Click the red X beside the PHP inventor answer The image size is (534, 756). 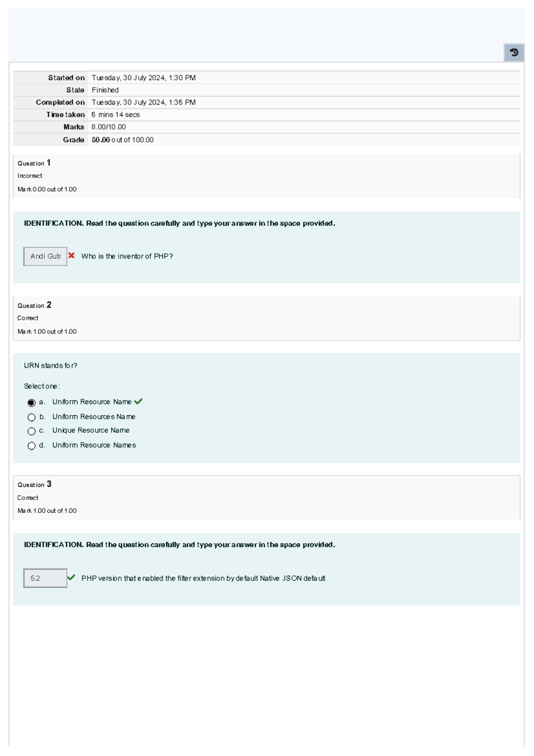click(x=72, y=255)
